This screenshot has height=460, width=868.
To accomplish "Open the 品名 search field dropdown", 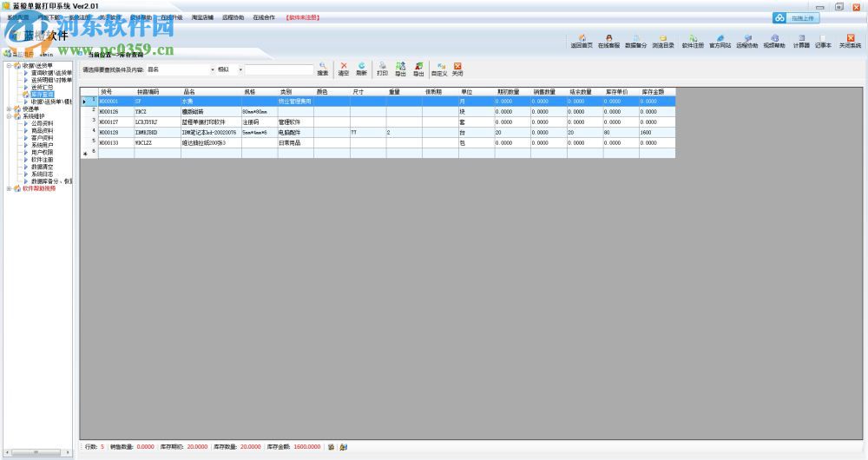I will tap(213, 69).
